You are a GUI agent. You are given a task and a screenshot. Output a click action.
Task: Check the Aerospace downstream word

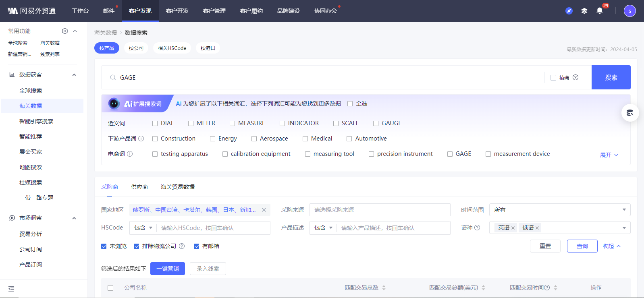254,139
